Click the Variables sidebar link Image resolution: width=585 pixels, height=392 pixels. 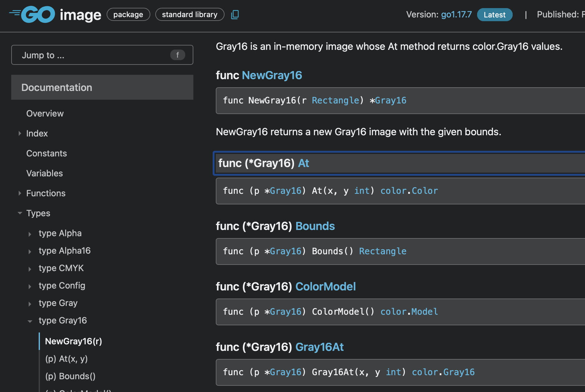44,173
